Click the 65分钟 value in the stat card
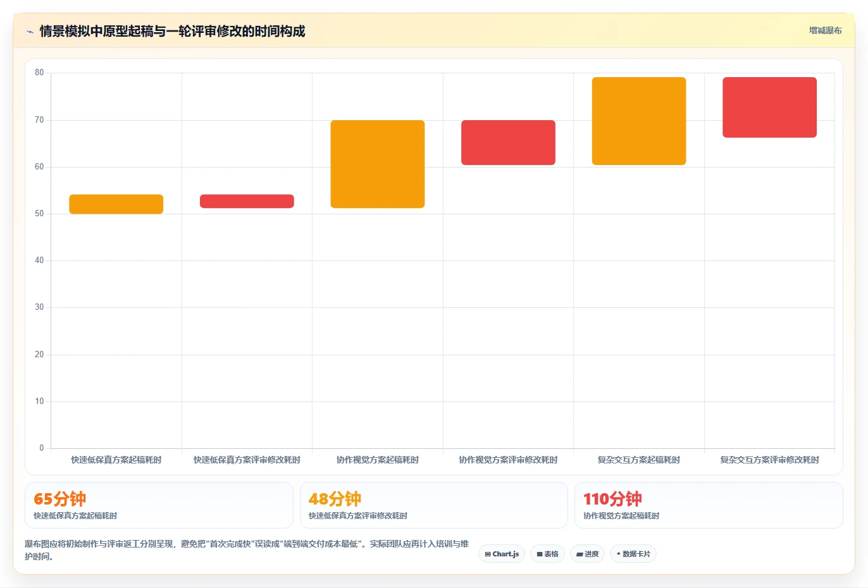The width and height of the screenshot is (868, 588). 59,499
